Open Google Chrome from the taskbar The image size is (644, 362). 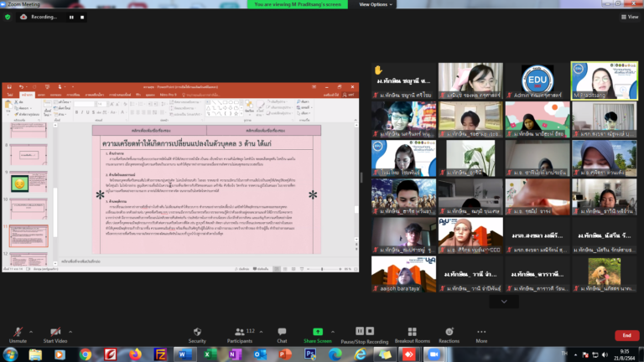86,354
